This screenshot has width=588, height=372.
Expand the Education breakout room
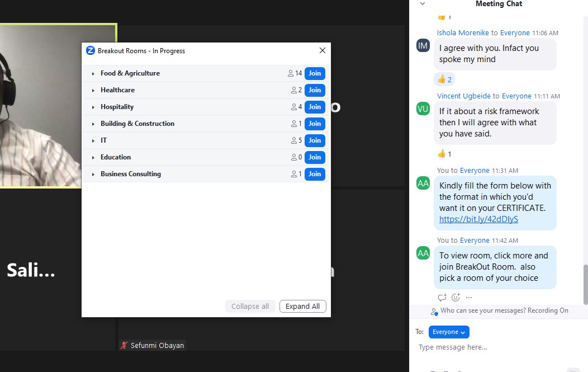93,158
